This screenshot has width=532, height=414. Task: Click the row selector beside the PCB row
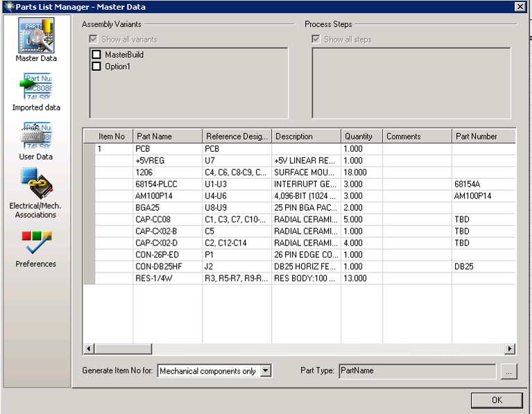(x=89, y=148)
